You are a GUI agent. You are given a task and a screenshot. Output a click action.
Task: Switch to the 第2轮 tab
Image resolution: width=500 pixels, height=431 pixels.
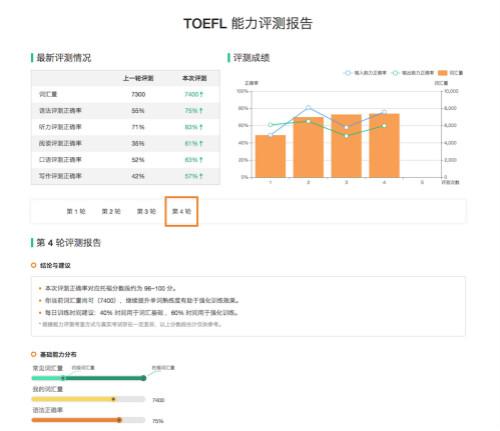point(111,211)
